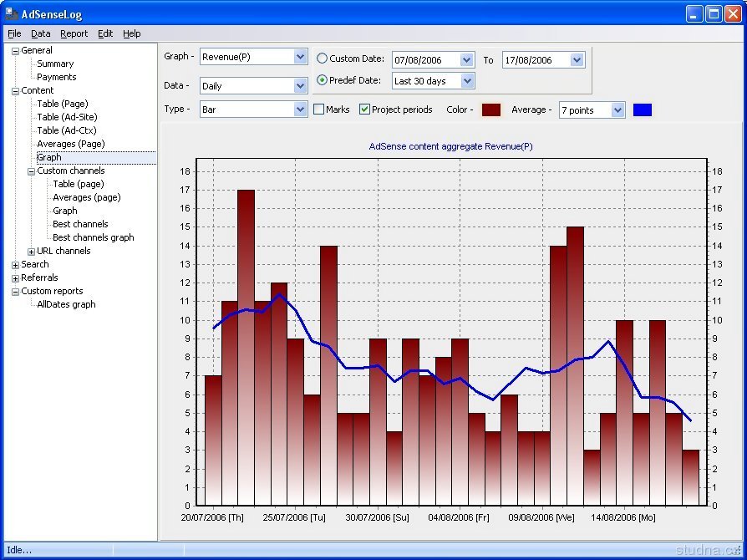The width and height of the screenshot is (747, 560).
Task: Open the Data Daily dropdown
Action: point(301,86)
